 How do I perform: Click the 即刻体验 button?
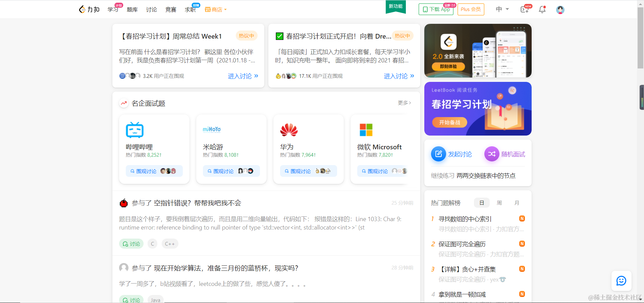pos(448,66)
